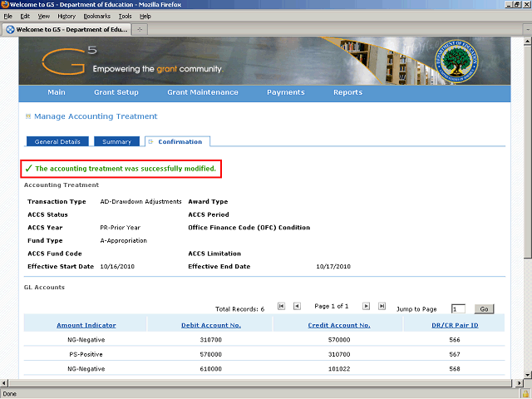Viewport: 532px width, 399px height.
Task: Go to previous page of records
Action: point(297,307)
